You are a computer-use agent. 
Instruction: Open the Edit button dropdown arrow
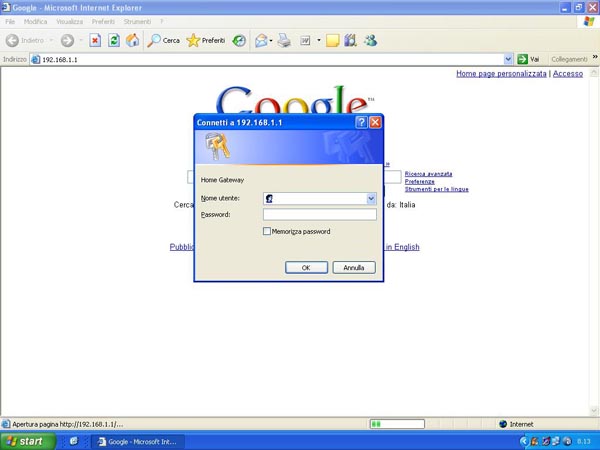318,40
